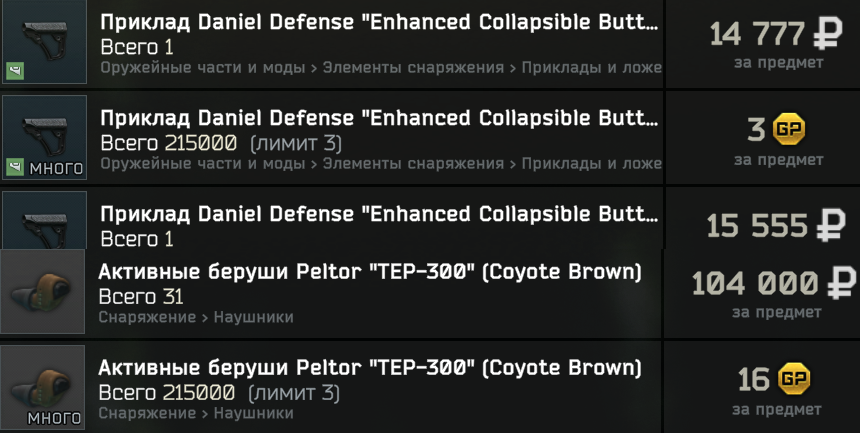The width and height of the screenshot is (860, 433).
Task: Open the Peltor TEP-300 title priced 16 GP
Action: click(369, 368)
